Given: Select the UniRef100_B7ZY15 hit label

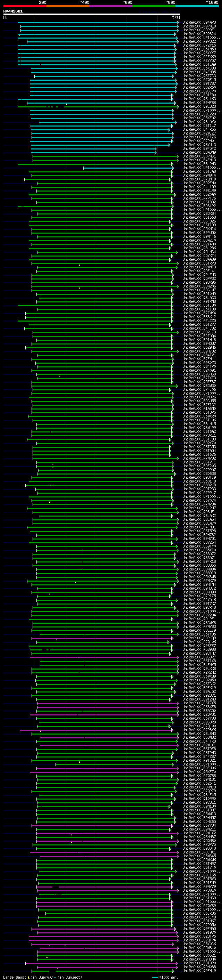Looking at the screenshot, I should click(x=199, y=45).
